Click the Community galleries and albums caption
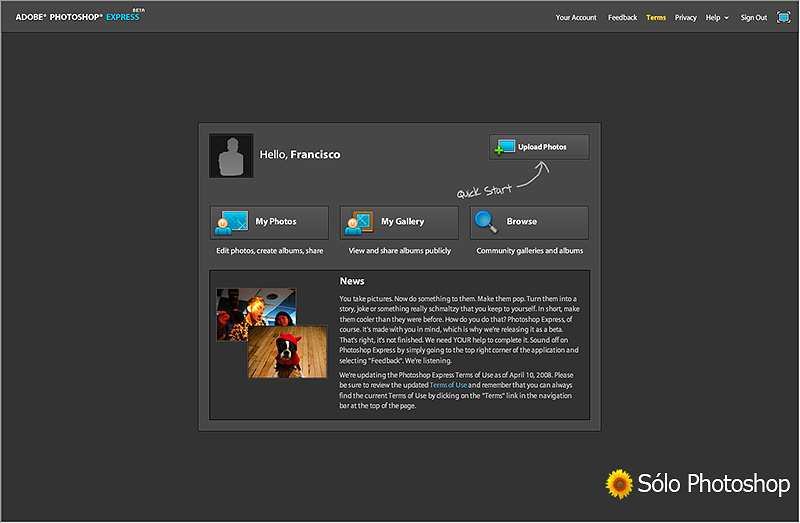 [529, 251]
